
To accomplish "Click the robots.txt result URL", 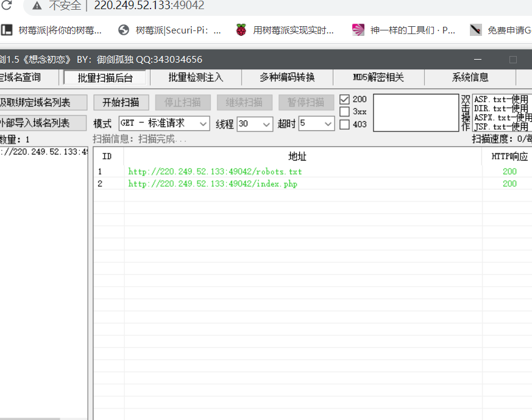I will coord(215,172).
